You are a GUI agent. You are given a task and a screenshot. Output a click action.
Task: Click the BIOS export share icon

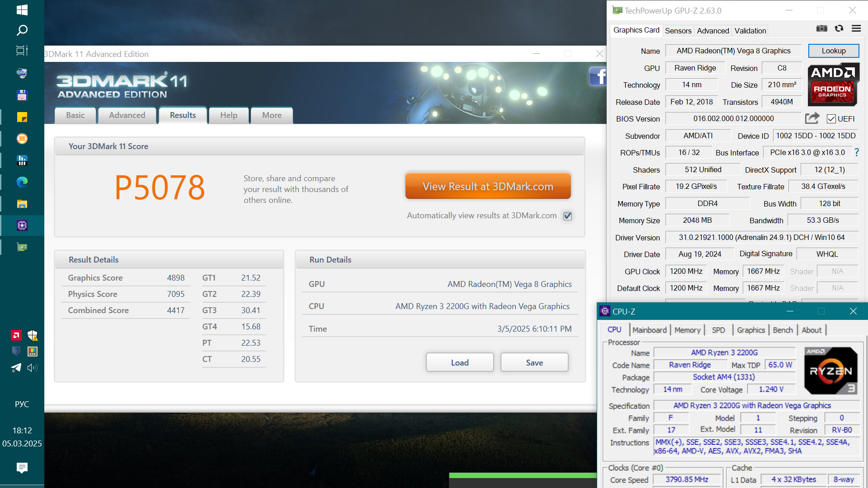(812, 118)
